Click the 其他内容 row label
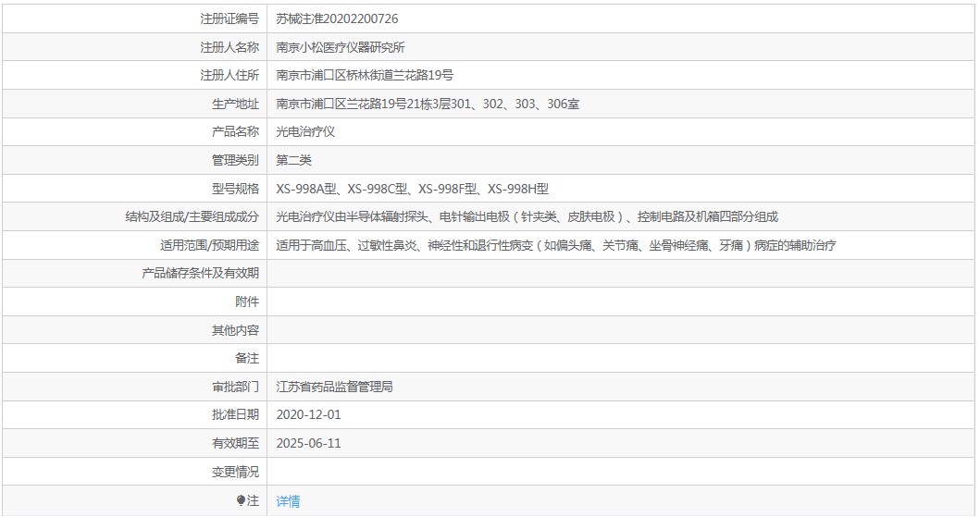 [x=235, y=330]
